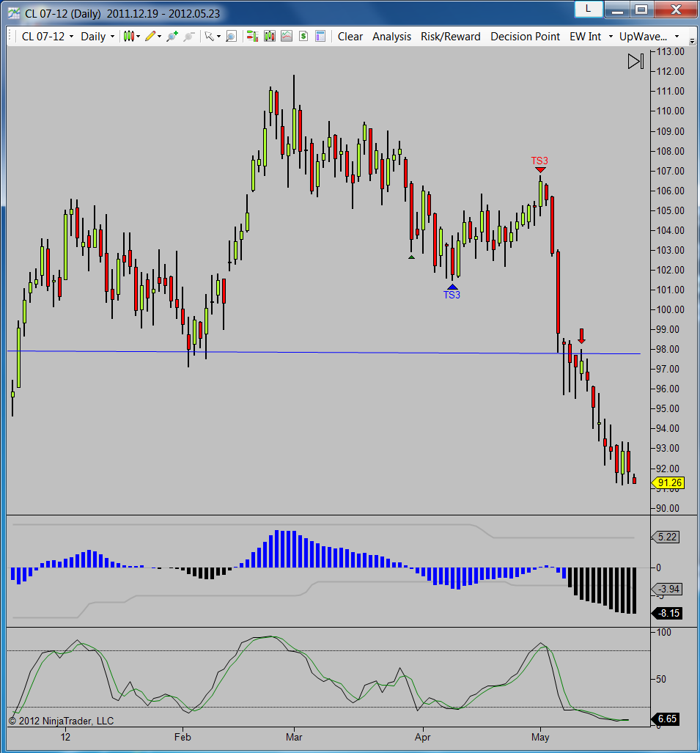Click the L link button in title bar
Viewport: 700px width, 753px height.
[x=588, y=9]
